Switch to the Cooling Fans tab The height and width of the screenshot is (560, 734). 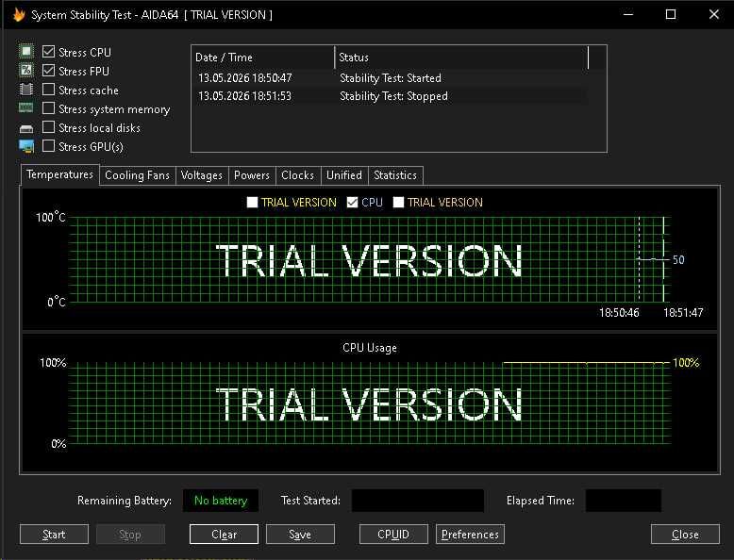point(137,175)
